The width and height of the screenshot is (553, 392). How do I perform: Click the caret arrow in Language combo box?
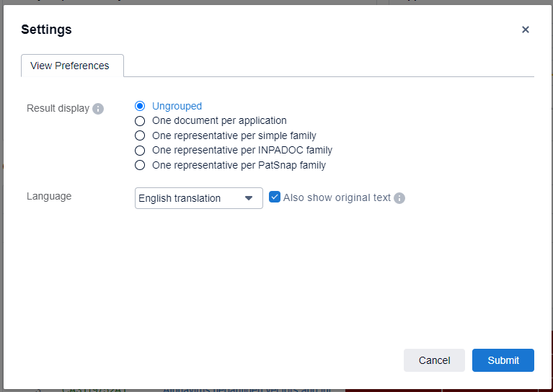(249, 198)
